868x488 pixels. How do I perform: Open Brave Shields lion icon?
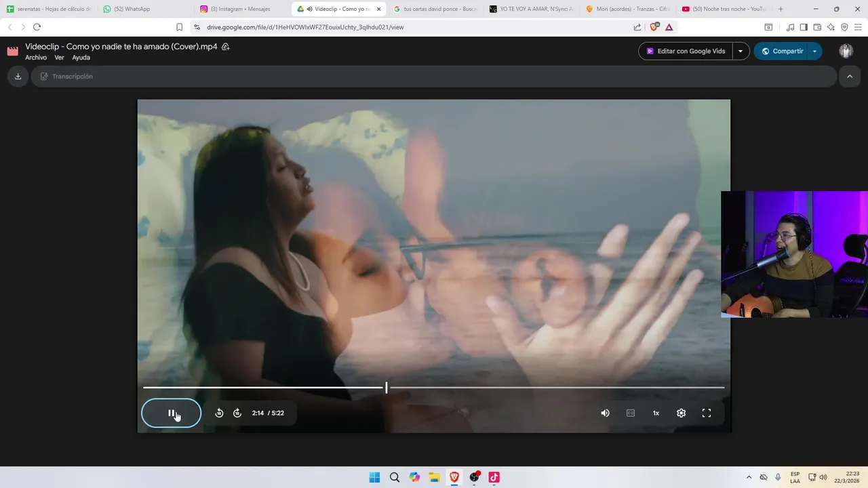tap(654, 27)
